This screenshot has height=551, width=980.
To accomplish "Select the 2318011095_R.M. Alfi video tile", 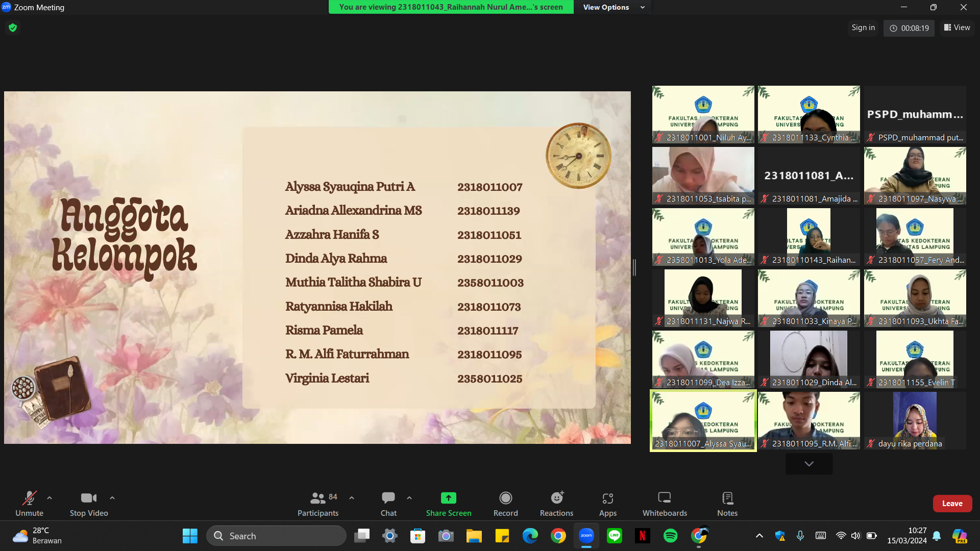I will pos(809,420).
